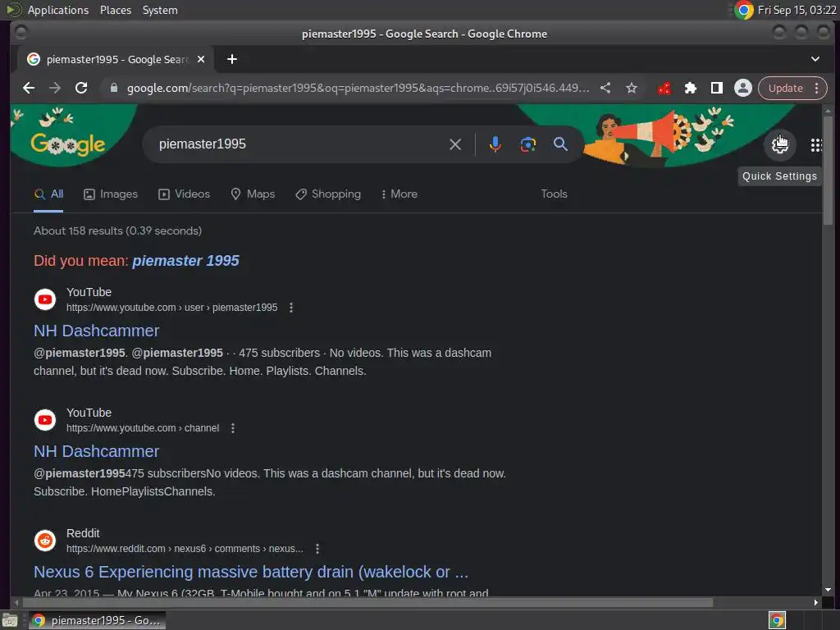Bookmark this page with the star icon
The image size is (840, 630).
[632, 88]
